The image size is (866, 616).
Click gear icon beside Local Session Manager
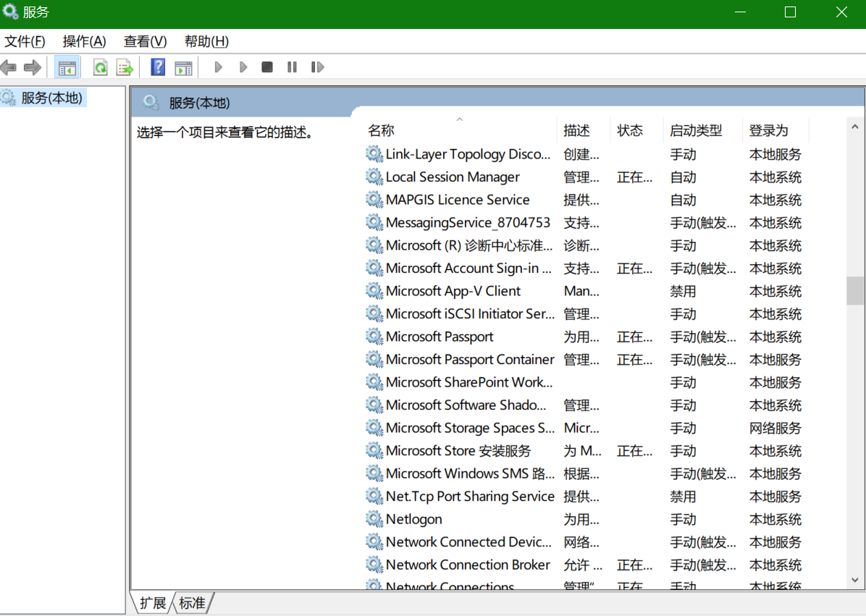374,177
